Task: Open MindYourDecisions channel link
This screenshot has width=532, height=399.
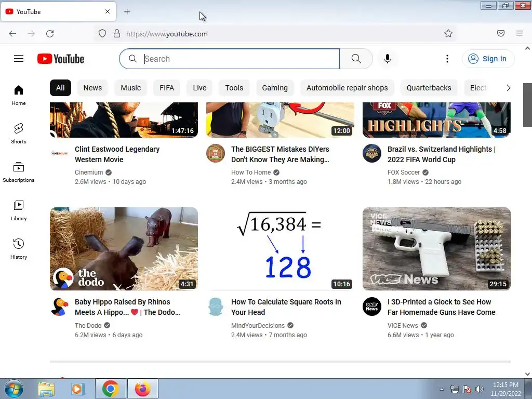Action: click(258, 325)
